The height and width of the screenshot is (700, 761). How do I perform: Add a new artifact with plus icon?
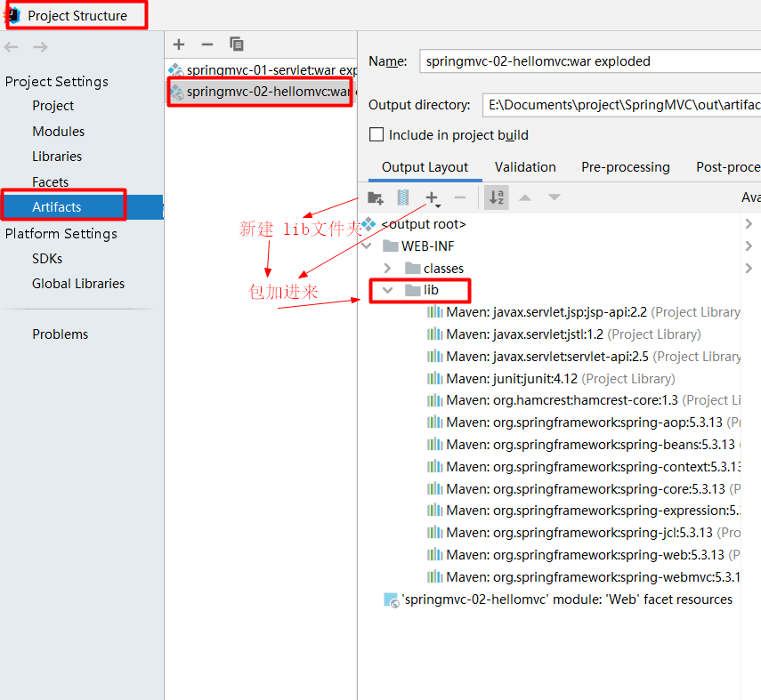click(179, 44)
